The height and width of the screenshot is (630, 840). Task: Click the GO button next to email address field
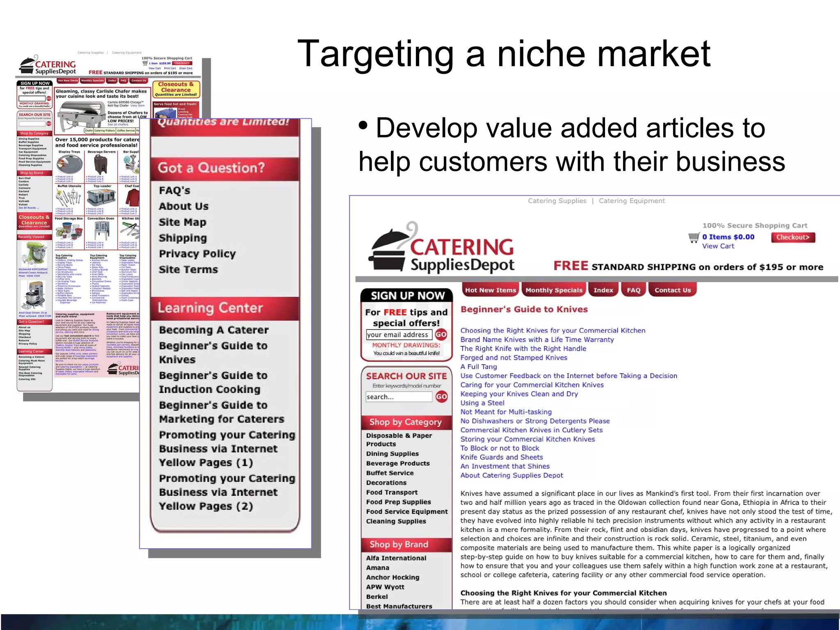[441, 335]
